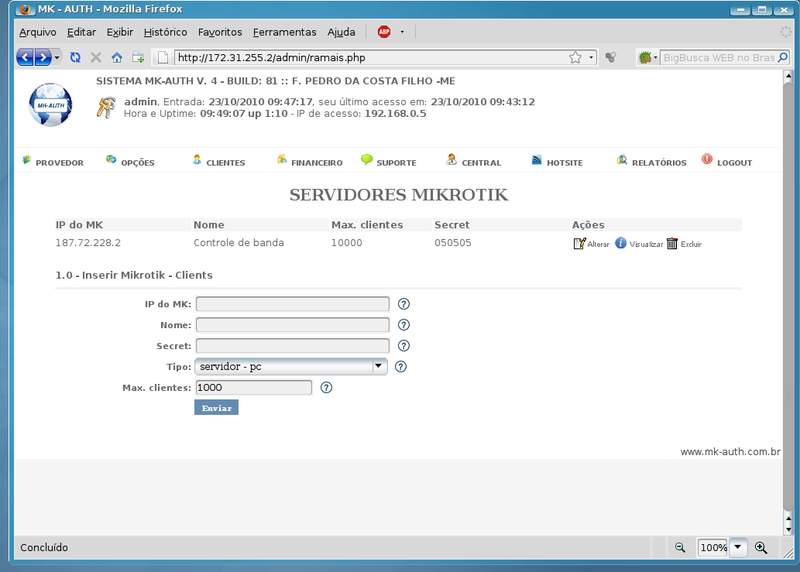Open the Tipo dropdown showing servidor - pc

tap(290, 366)
